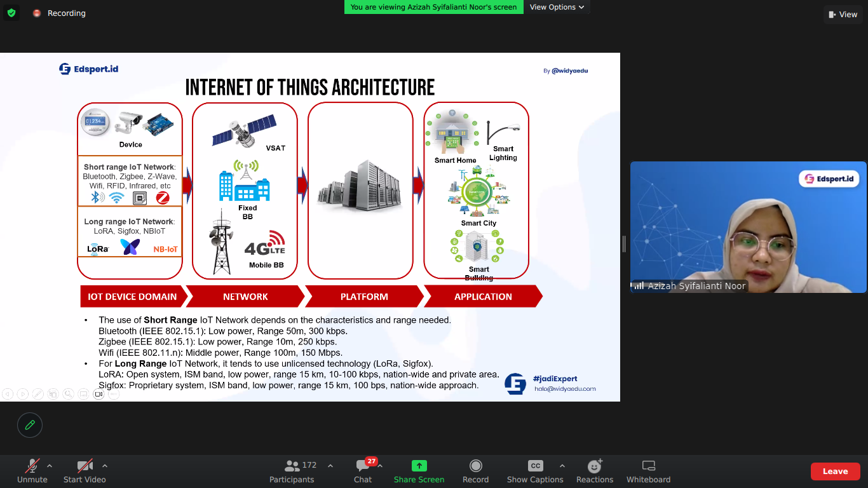Viewport: 868px width, 488px height.
Task: Leave the meeting
Action: pyautogui.click(x=835, y=471)
